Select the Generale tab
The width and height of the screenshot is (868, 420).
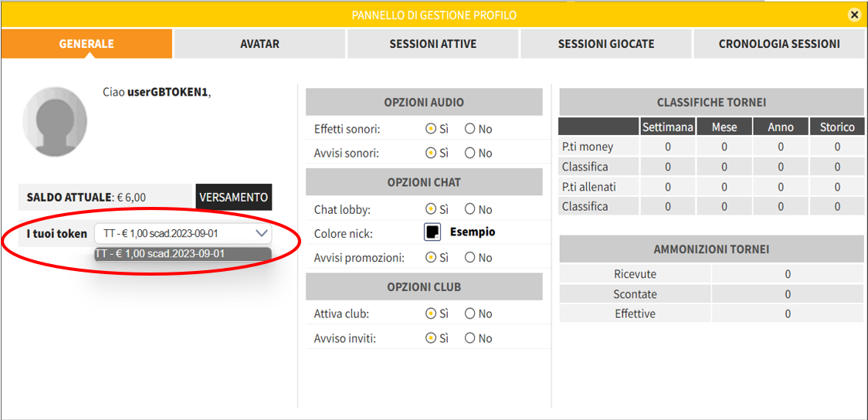pyautogui.click(x=86, y=44)
